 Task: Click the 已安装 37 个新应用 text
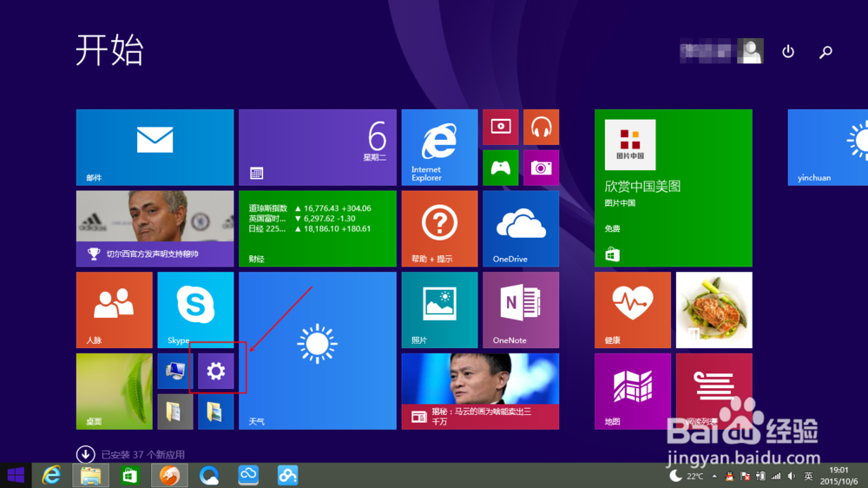click(x=143, y=455)
